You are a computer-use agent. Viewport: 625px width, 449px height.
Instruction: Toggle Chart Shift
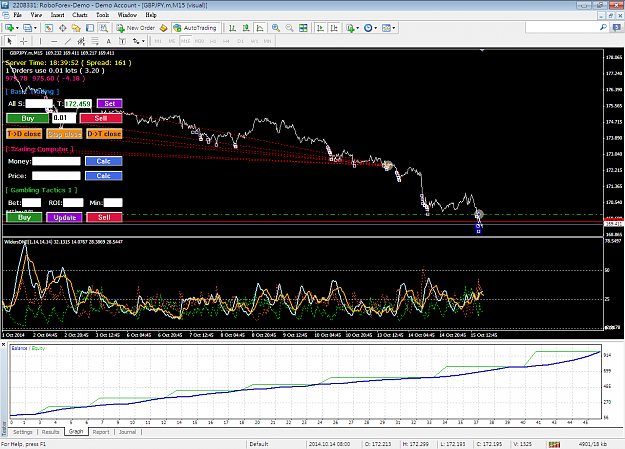[x=334, y=28]
